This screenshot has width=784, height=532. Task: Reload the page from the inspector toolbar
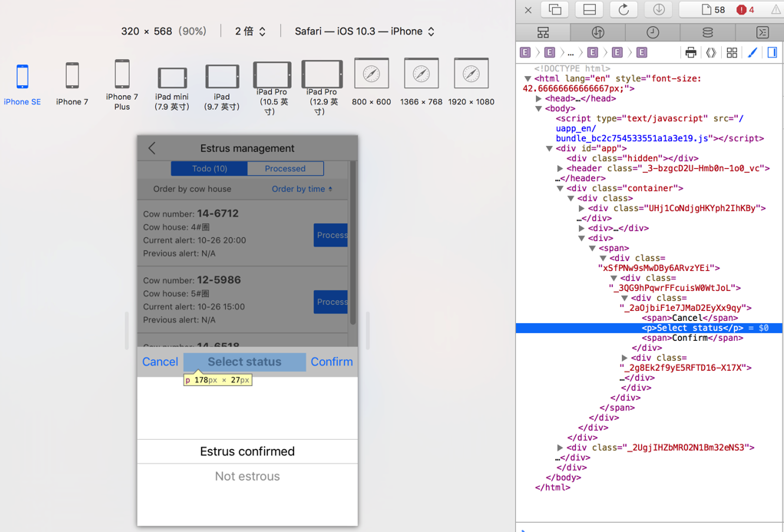[x=624, y=9]
